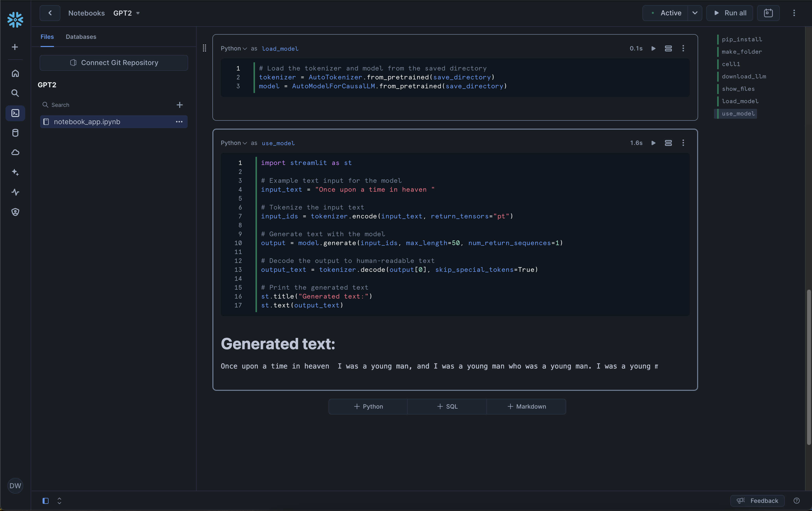812x511 pixels.
Task: Switch to the Files tab
Action: (x=47, y=37)
